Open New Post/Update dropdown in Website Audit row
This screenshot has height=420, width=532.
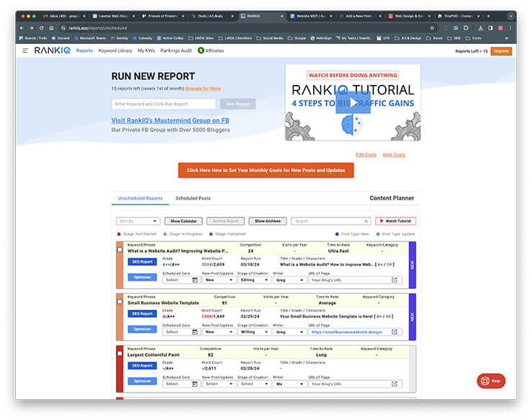click(x=219, y=280)
